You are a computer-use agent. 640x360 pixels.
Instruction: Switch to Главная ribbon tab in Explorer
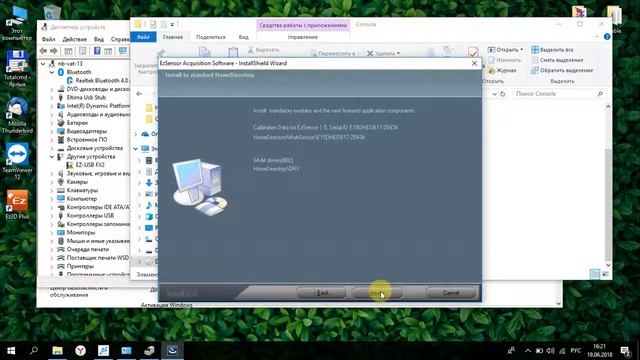pyautogui.click(x=173, y=37)
